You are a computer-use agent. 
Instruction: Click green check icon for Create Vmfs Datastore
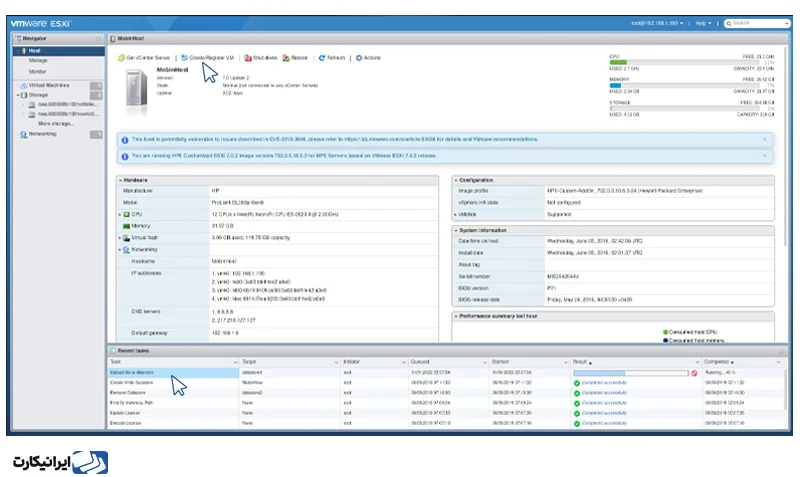[577, 383]
